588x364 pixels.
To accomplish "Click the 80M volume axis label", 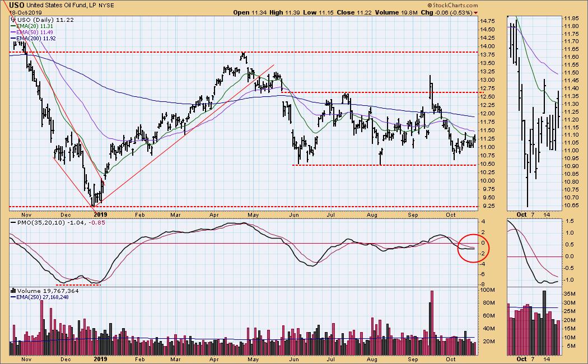I will [x=488, y=303].
